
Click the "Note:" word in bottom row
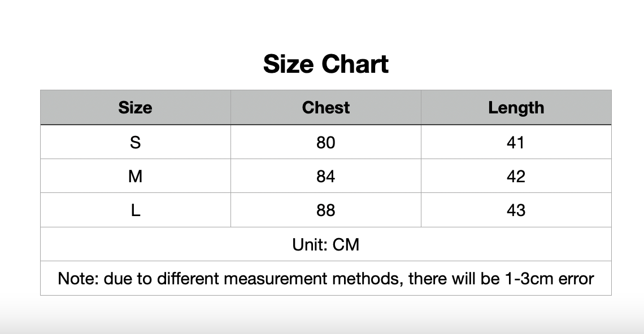tap(79, 279)
